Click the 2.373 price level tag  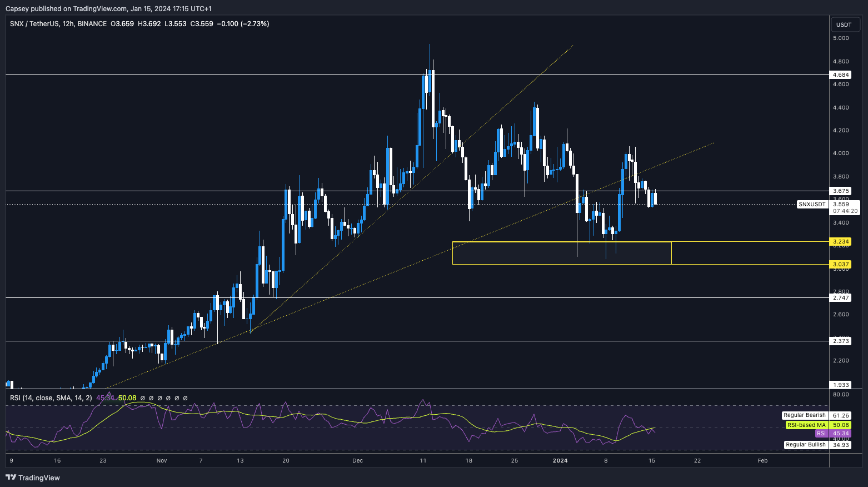(841, 341)
